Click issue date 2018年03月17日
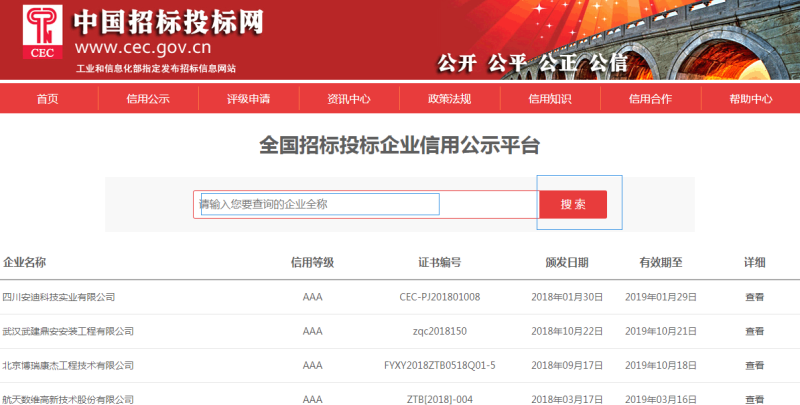 tap(567, 399)
